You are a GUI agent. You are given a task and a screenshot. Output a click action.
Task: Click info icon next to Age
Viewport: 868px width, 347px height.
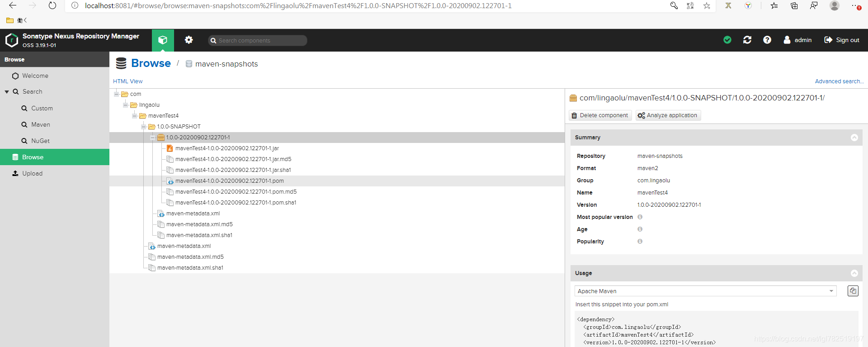coord(640,229)
